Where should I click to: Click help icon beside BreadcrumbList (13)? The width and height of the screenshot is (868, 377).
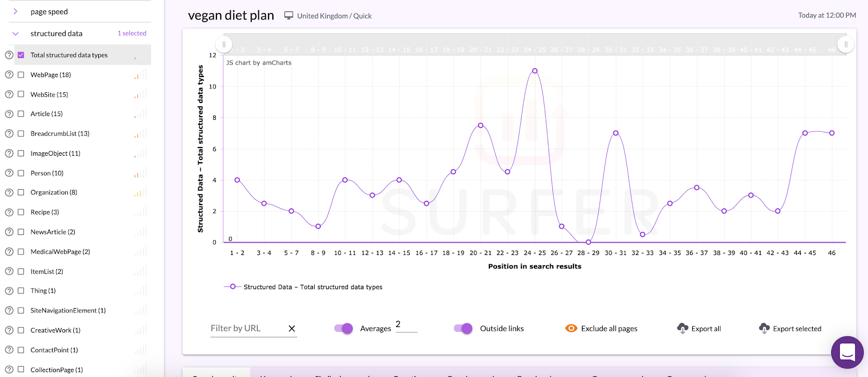click(9, 133)
